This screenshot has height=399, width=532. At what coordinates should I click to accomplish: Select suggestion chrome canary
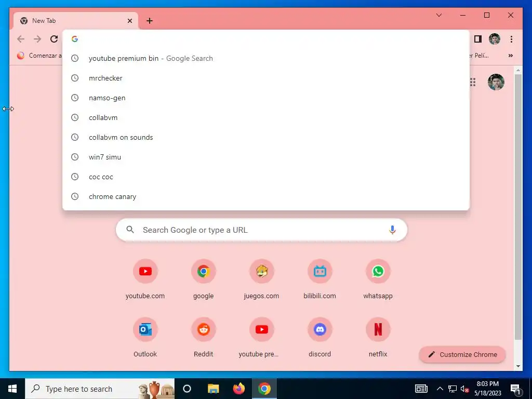point(266,196)
